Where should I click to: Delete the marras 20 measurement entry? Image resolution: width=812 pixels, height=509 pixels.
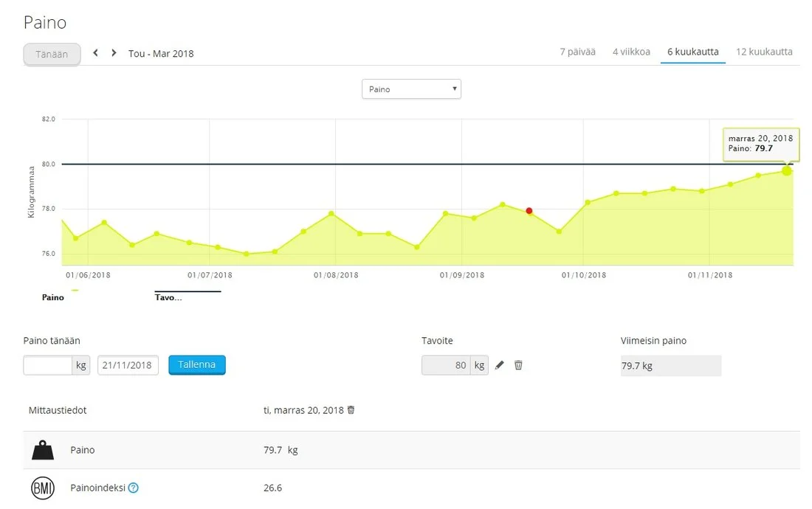[x=351, y=410]
